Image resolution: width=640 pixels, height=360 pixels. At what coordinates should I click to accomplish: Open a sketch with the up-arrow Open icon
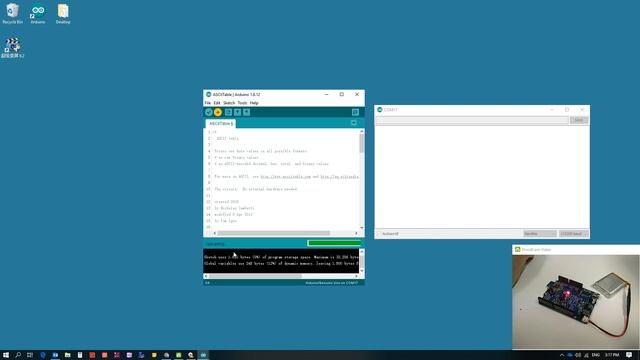click(238, 112)
